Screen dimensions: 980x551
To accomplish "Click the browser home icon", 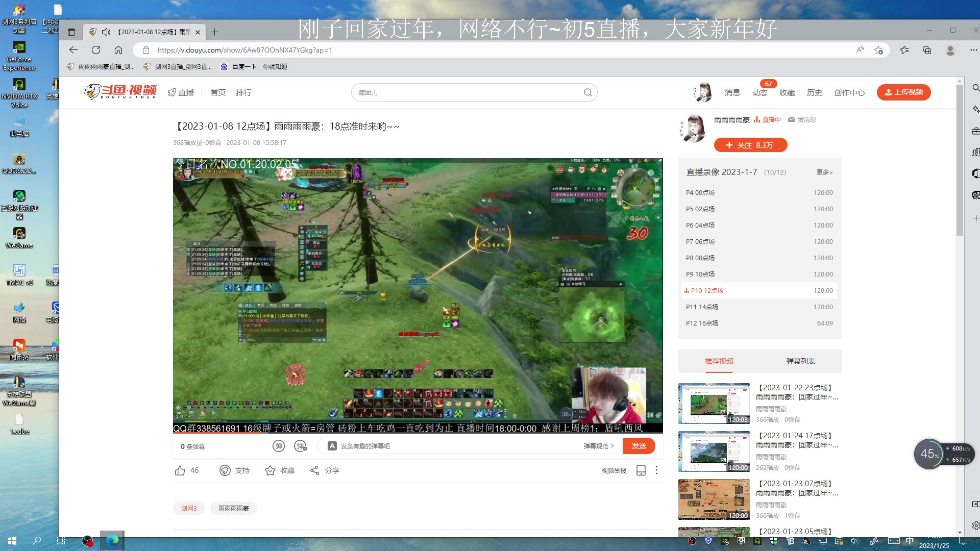I will [118, 50].
